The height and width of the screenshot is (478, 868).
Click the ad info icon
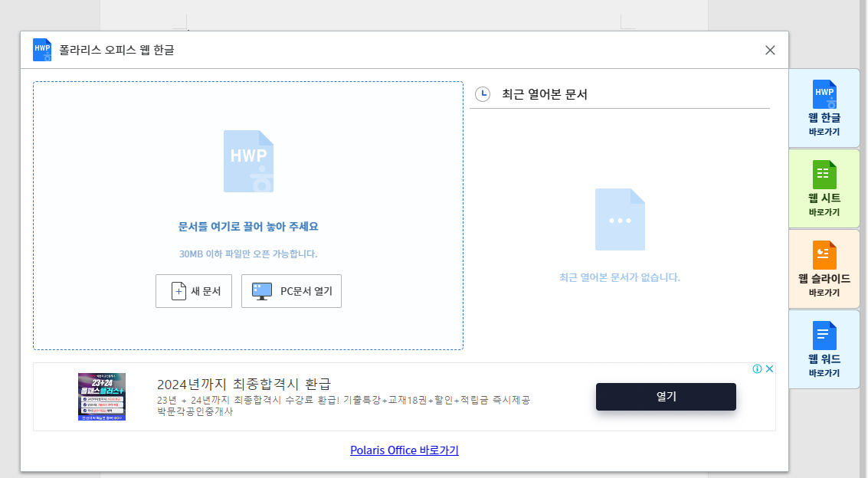click(757, 369)
